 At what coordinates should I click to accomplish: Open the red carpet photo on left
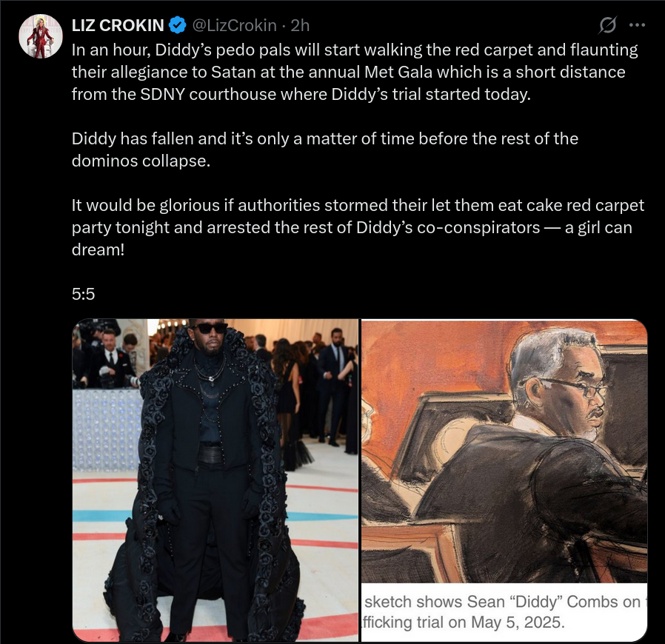tap(215, 480)
